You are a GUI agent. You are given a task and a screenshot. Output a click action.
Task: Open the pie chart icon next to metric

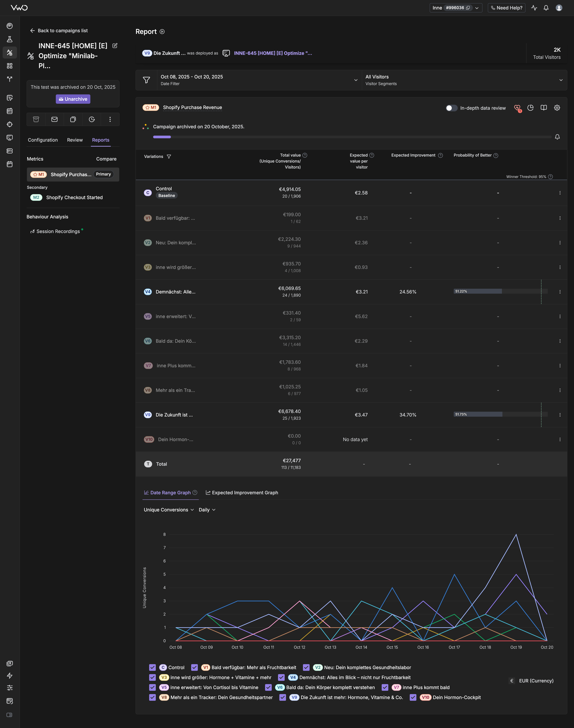pyautogui.click(x=530, y=108)
